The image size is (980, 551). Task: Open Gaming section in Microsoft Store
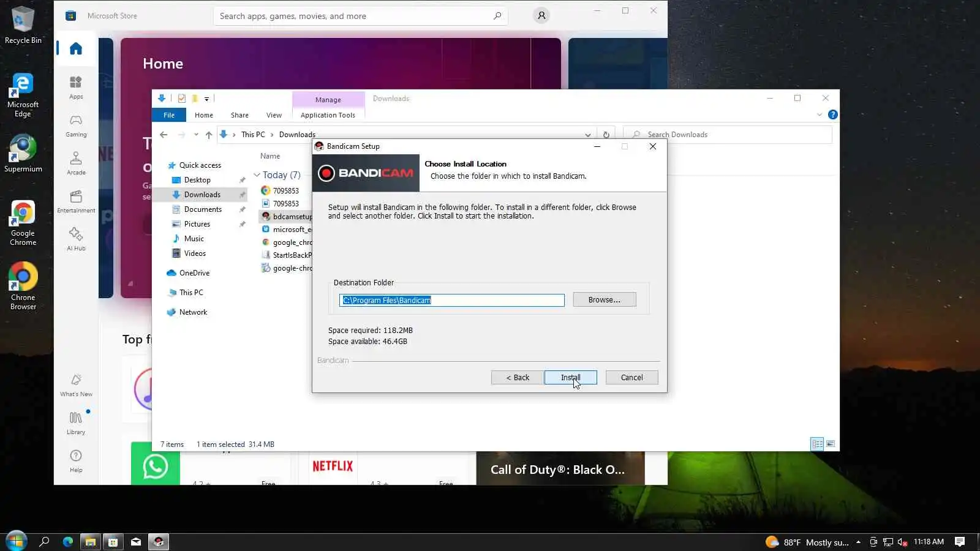(76, 125)
